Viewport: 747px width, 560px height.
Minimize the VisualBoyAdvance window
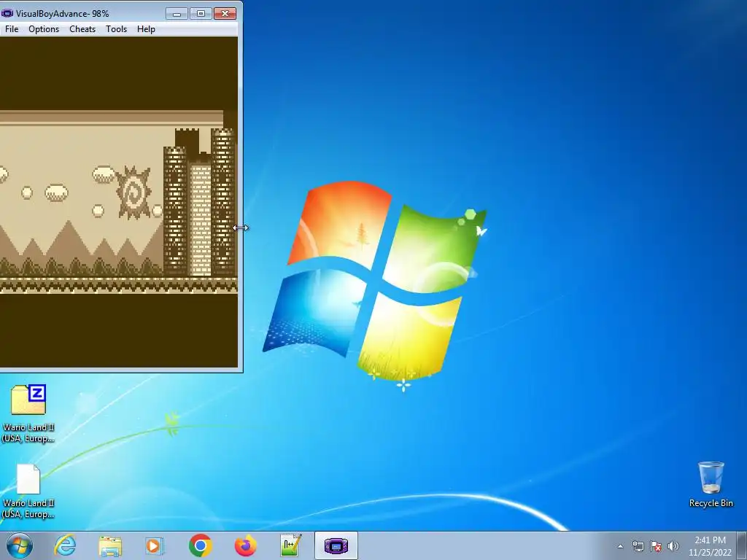[177, 13]
